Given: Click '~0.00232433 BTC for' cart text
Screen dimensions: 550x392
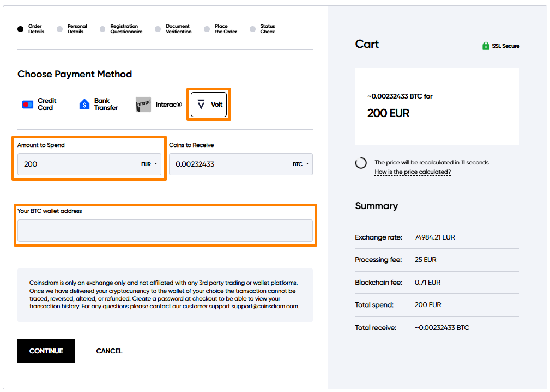Looking at the screenshot, I should pos(400,96).
